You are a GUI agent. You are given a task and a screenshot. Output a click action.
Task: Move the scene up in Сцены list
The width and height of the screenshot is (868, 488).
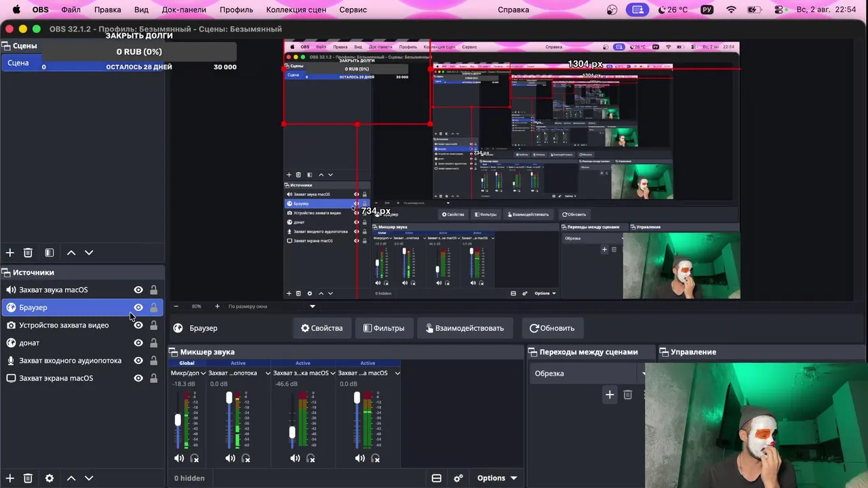tap(71, 253)
